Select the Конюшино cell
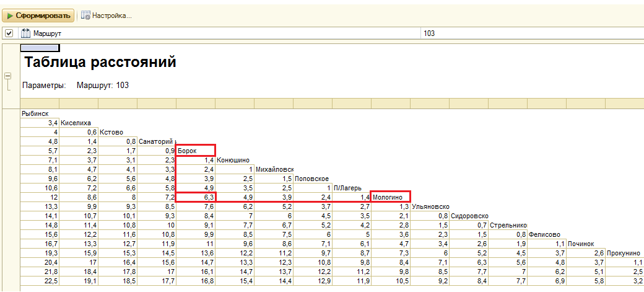644x292 pixels. coord(235,160)
